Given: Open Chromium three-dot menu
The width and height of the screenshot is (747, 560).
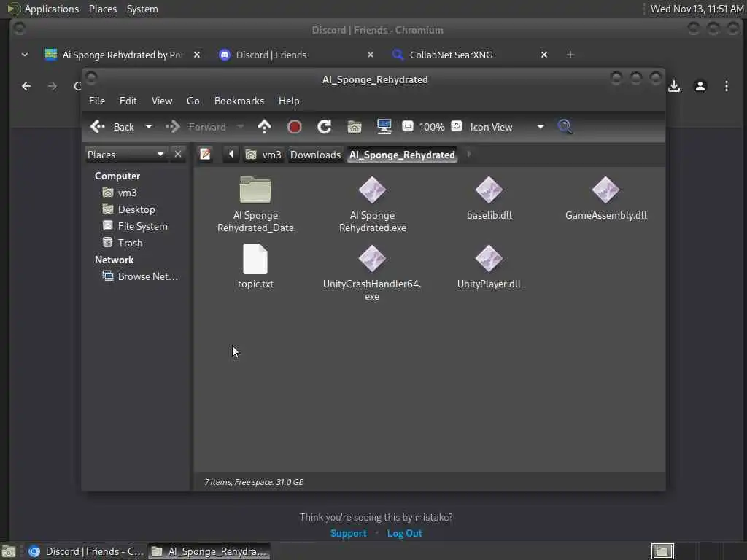Looking at the screenshot, I should pyautogui.click(x=726, y=86).
